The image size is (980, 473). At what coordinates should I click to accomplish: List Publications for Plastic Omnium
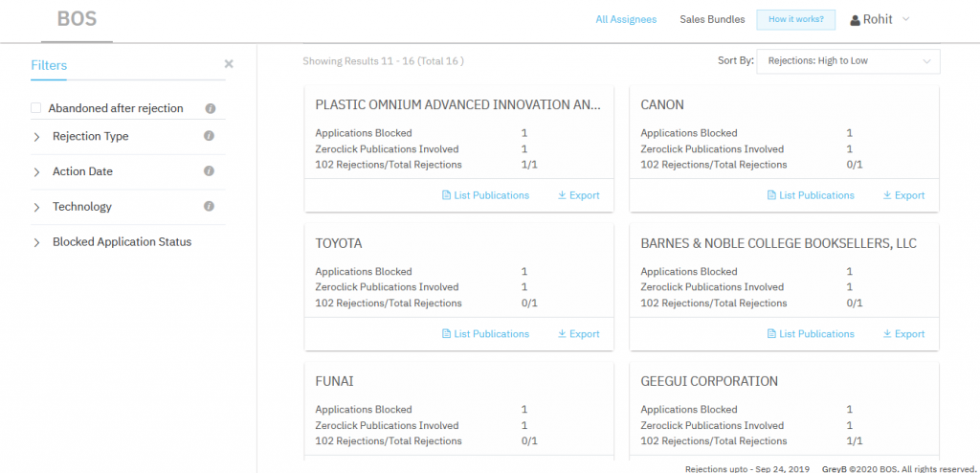coord(485,195)
